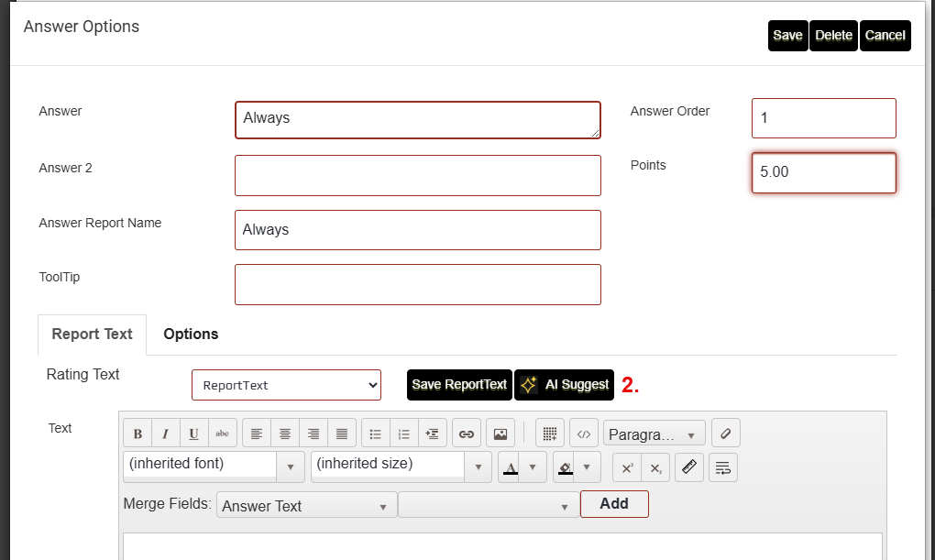
Task: Open the ReportText Rating Text dropdown
Action: click(x=286, y=385)
